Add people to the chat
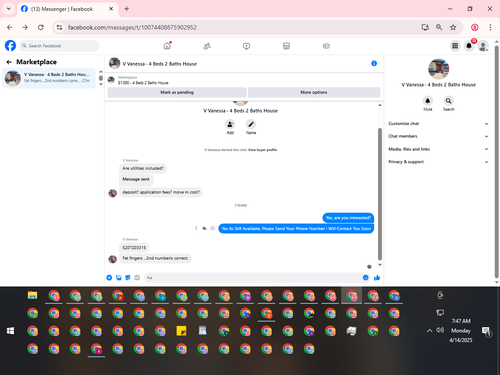The width and height of the screenshot is (500, 375). point(230,124)
